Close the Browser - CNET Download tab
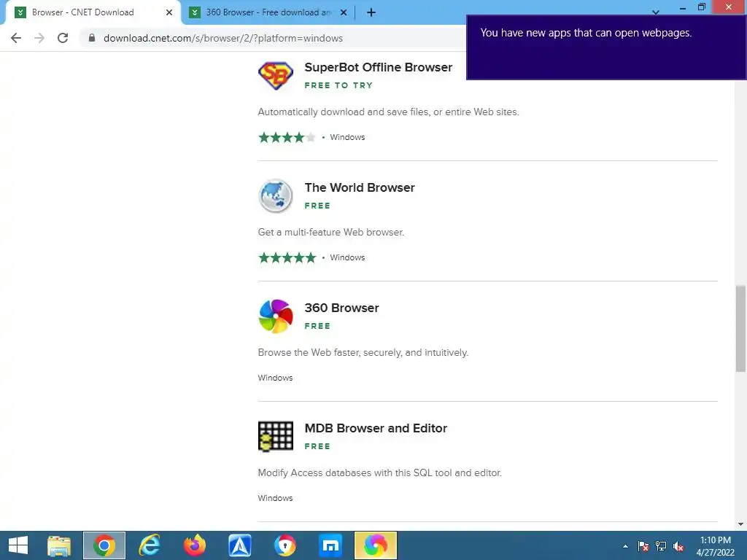This screenshot has width=747, height=560. pyautogui.click(x=169, y=12)
